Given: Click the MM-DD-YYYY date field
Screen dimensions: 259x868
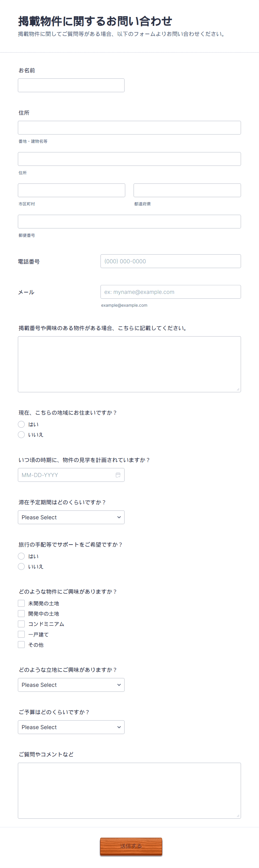Looking at the screenshot, I should click(71, 475).
